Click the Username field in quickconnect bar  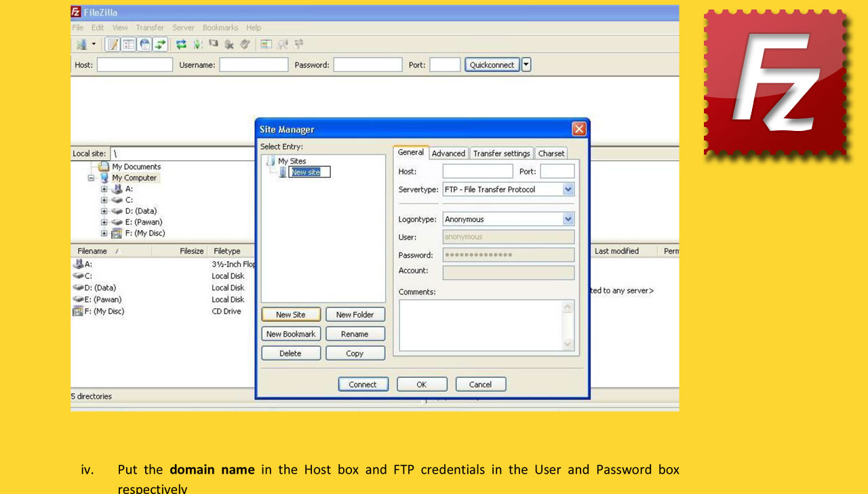[x=254, y=65]
